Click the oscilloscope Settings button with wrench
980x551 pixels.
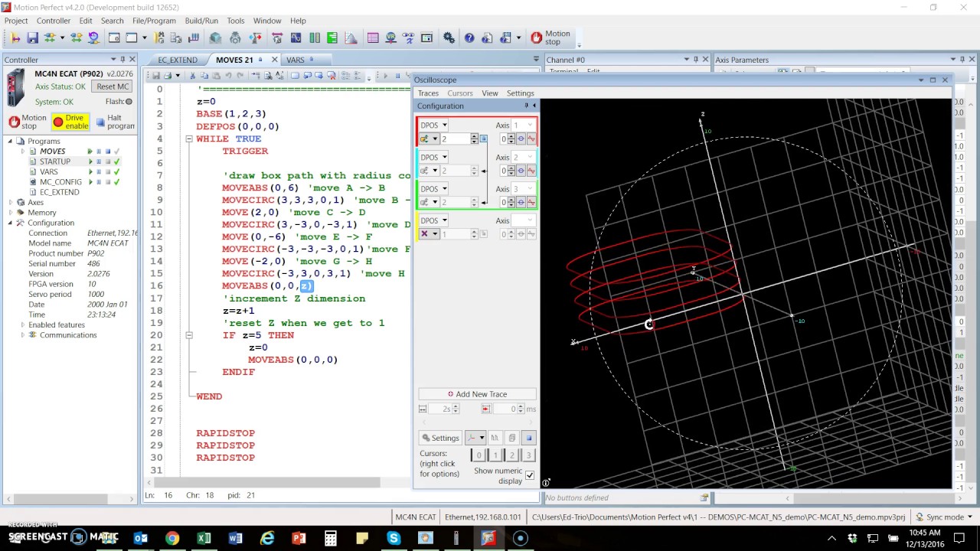pyautogui.click(x=440, y=438)
